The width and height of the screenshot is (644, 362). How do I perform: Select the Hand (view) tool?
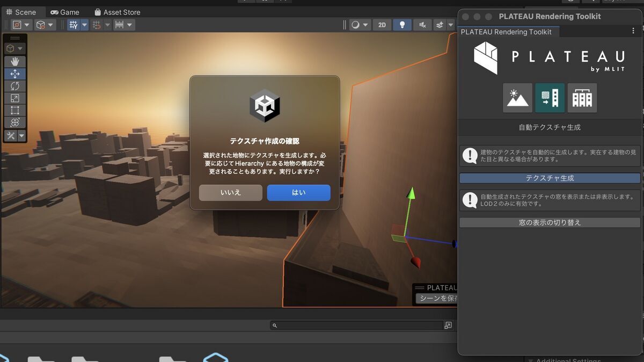15,62
